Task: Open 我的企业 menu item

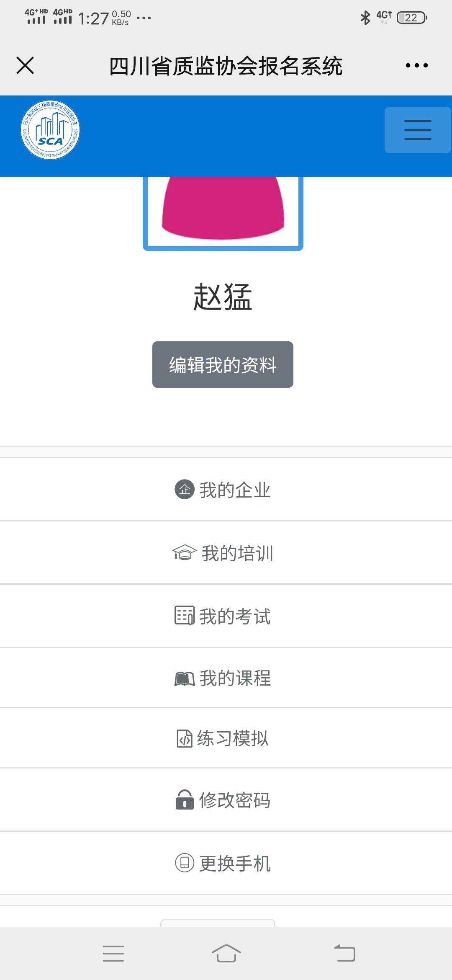Action: tap(226, 489)
